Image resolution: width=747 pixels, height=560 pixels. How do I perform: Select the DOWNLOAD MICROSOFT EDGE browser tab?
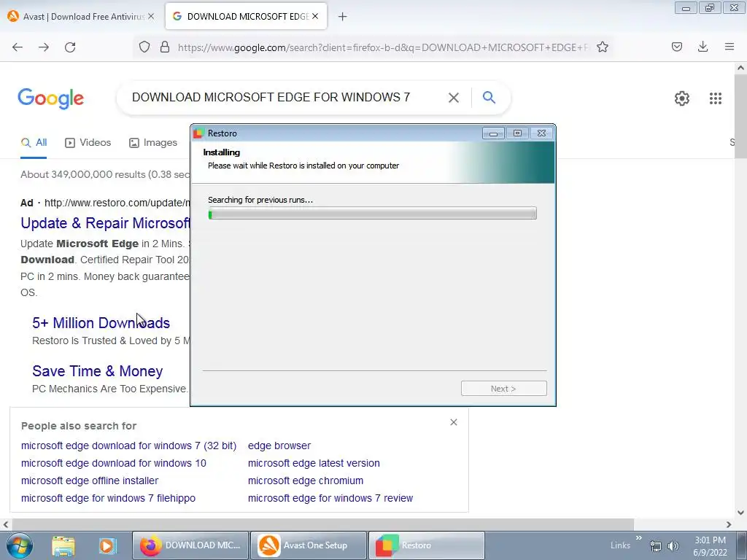tap(247, 16)
